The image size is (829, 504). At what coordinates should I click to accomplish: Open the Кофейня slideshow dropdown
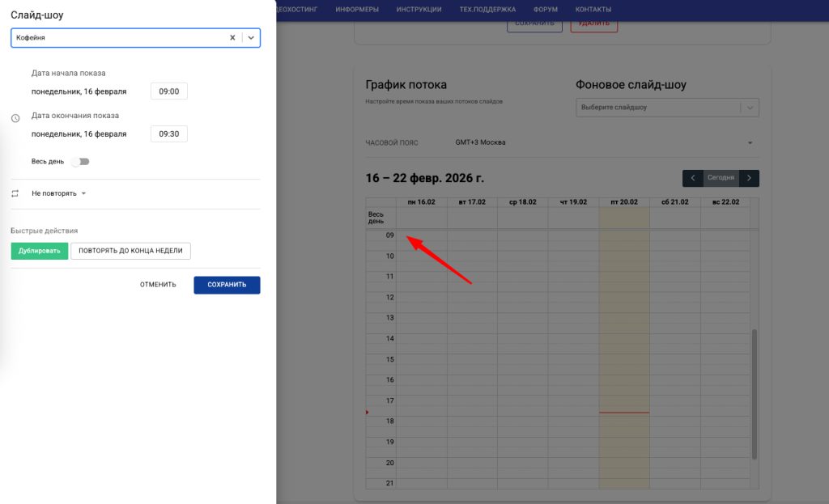251,37
